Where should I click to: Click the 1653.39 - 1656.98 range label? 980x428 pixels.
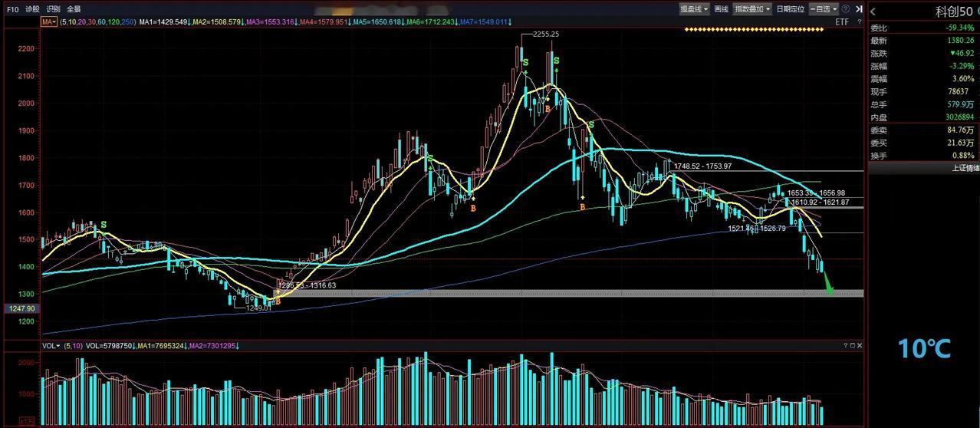point(816,193)
